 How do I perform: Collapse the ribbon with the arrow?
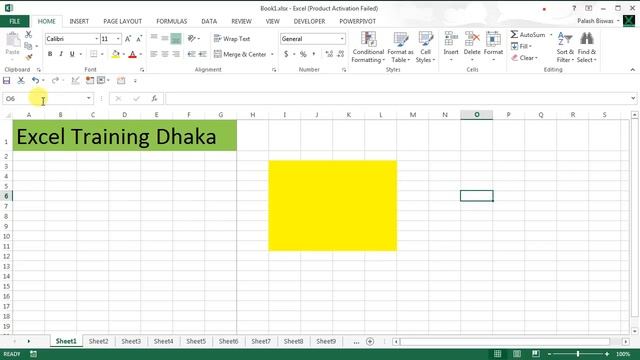click(633, 70)
